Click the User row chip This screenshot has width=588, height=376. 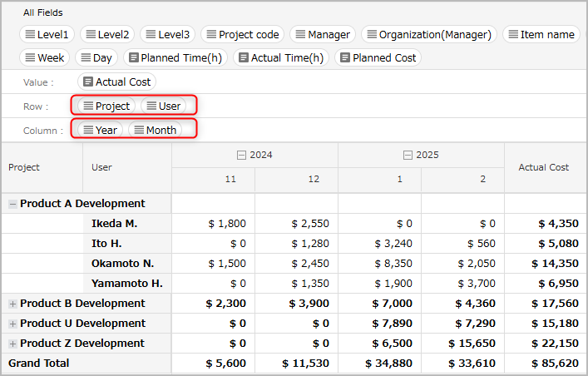coord(164,106)
